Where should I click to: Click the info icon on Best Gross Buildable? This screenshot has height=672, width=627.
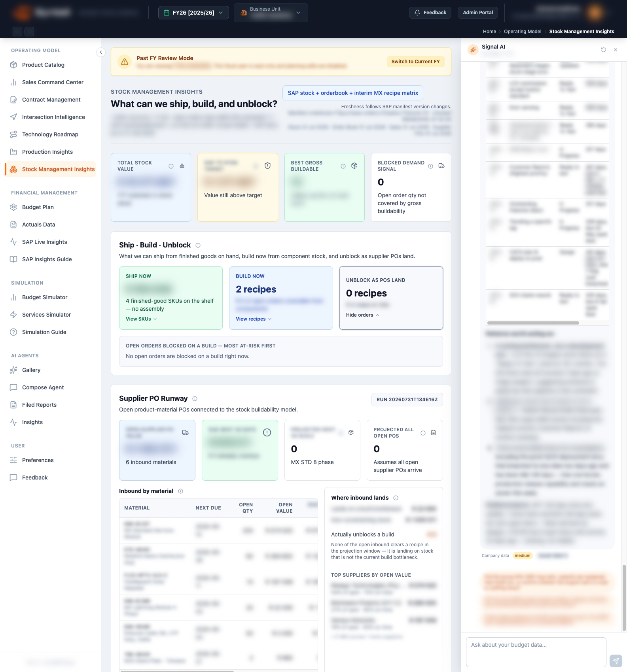point(343,166)
